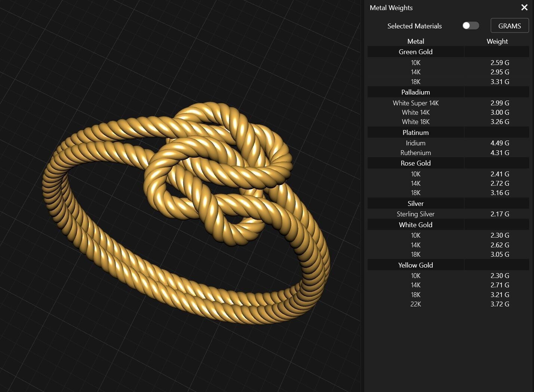Select Yellow Gold 14K row

click(448, 285)
